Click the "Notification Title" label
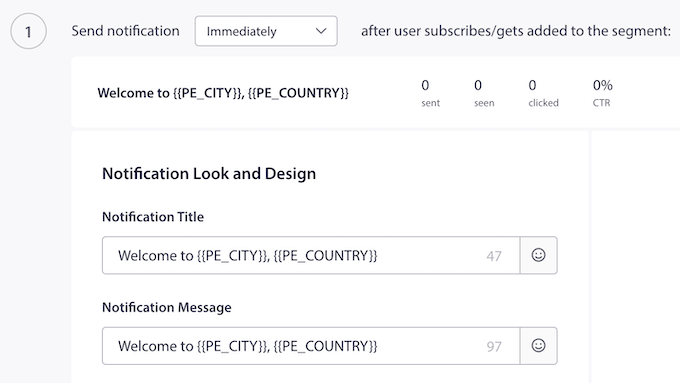Image resolution: width=680 pixels, height=383 pixels. point(153,216)
